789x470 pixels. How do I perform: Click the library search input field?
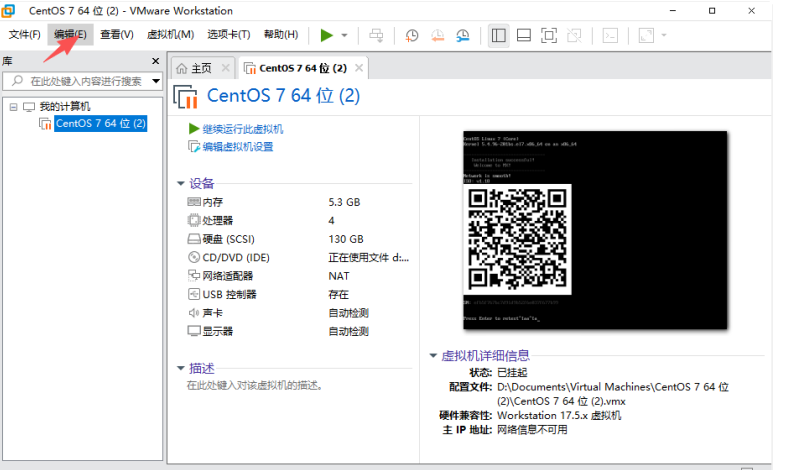click(x=78, y=81)
